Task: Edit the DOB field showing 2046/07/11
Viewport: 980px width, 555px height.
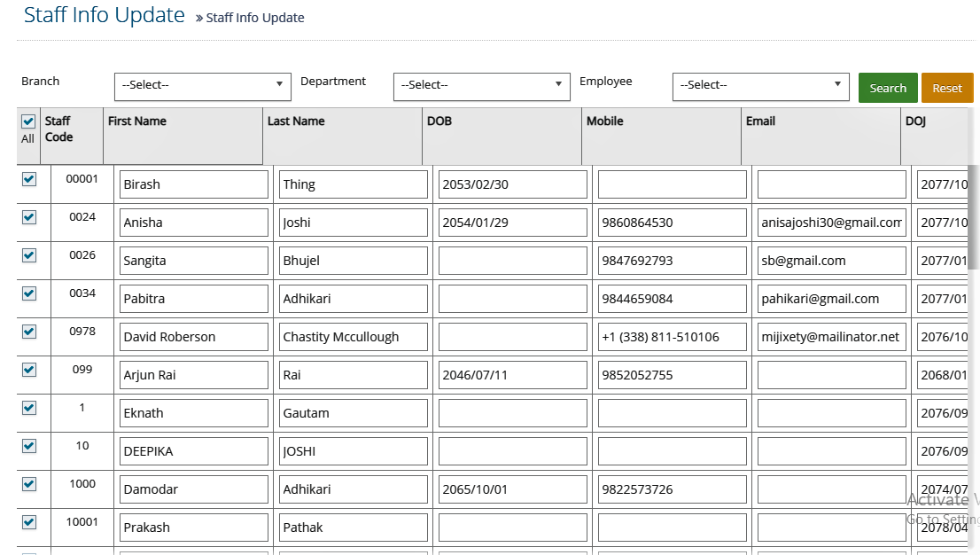Action: (512, 375)
